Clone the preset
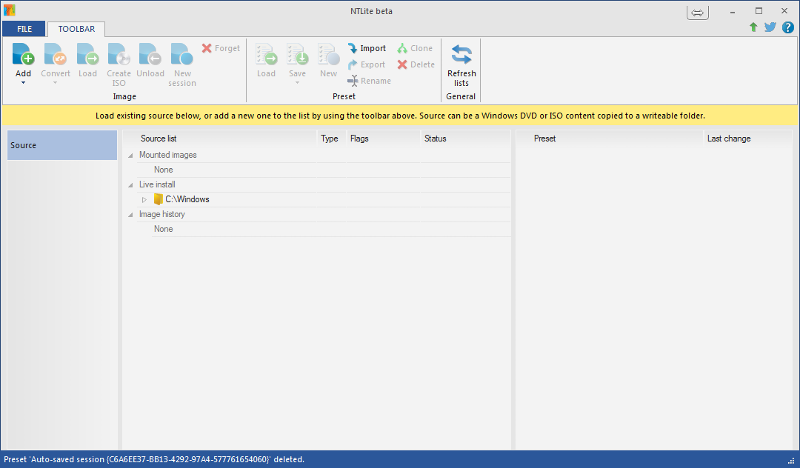Screen dimensions: 800x468 pyautogui.click(x=415, y=48)
